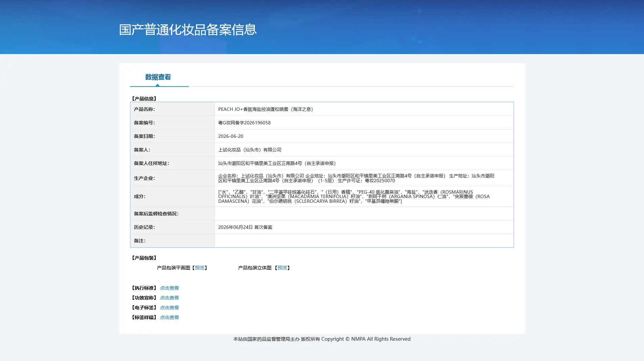Click the 生产企业 details text

356,178
